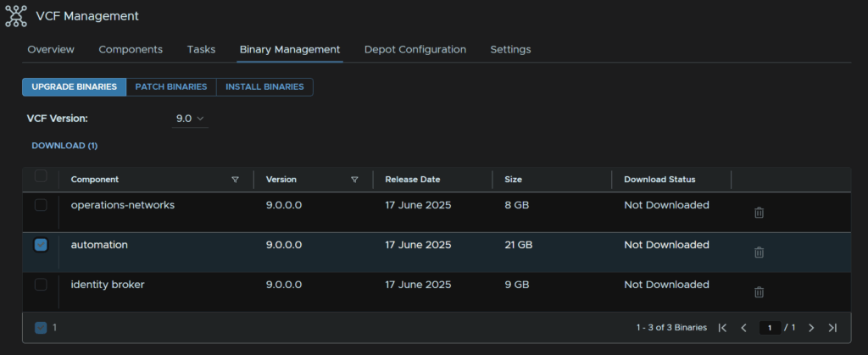Check the operations-networks row checkbox
This screenshot has width=868, height=355.
(41, 205)
